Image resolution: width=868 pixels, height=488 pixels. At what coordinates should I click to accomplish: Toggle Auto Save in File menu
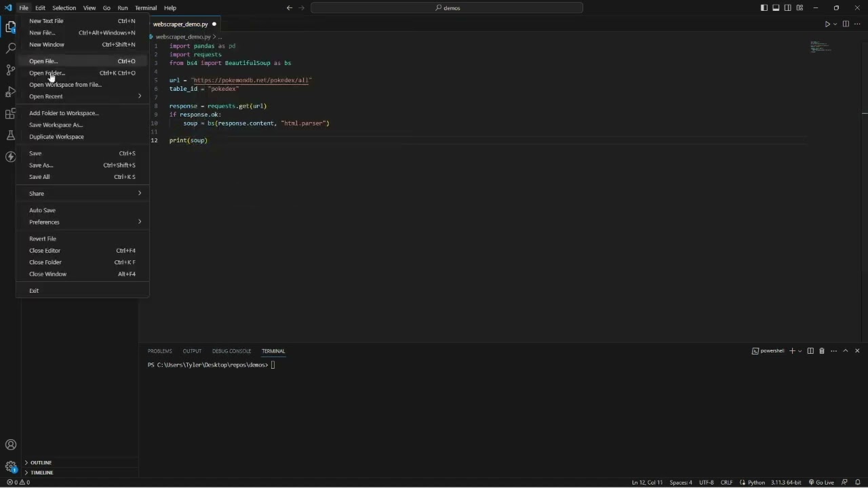click(x=82, y=210)
